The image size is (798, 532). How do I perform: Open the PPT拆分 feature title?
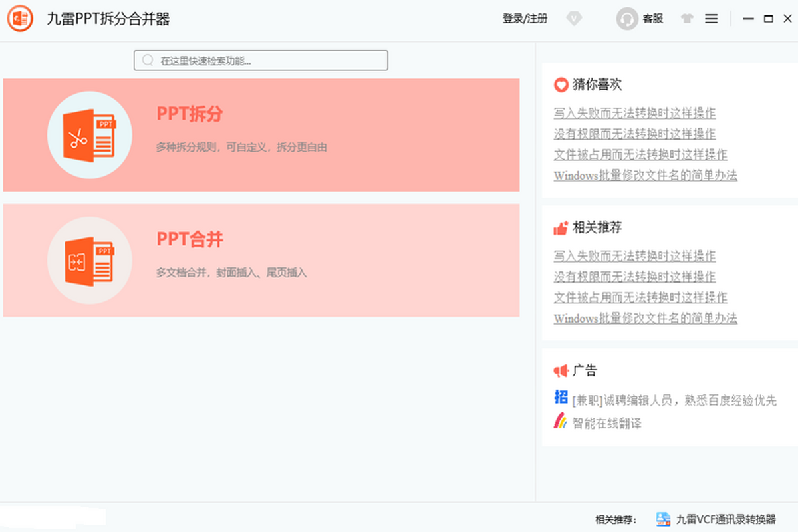(190, 114)
